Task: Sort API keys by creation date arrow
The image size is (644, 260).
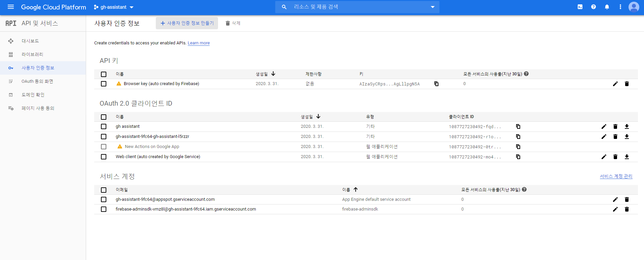Action: pyautogui.click(x=273, y=74)
